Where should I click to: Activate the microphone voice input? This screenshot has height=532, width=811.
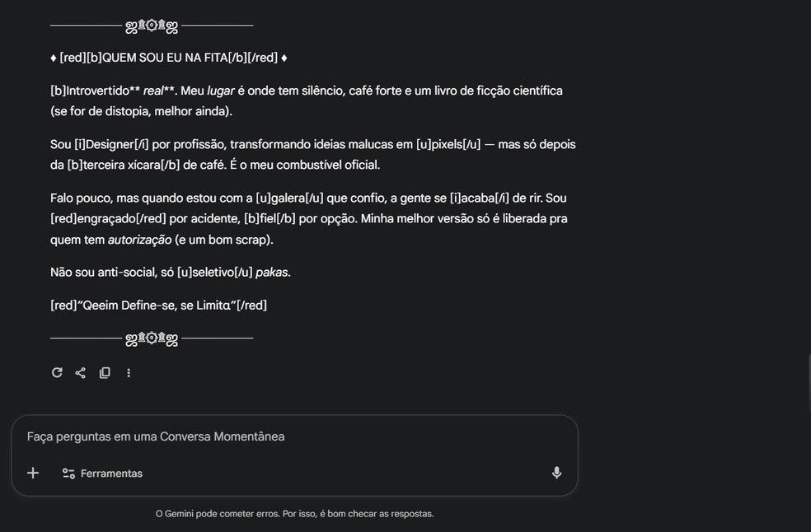[556, 473]
